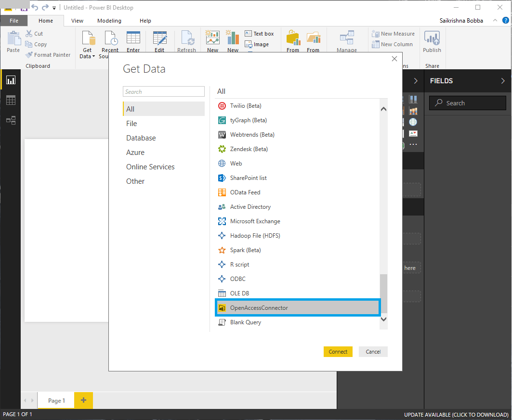Select the map globe visualization icon

point(413,122)
